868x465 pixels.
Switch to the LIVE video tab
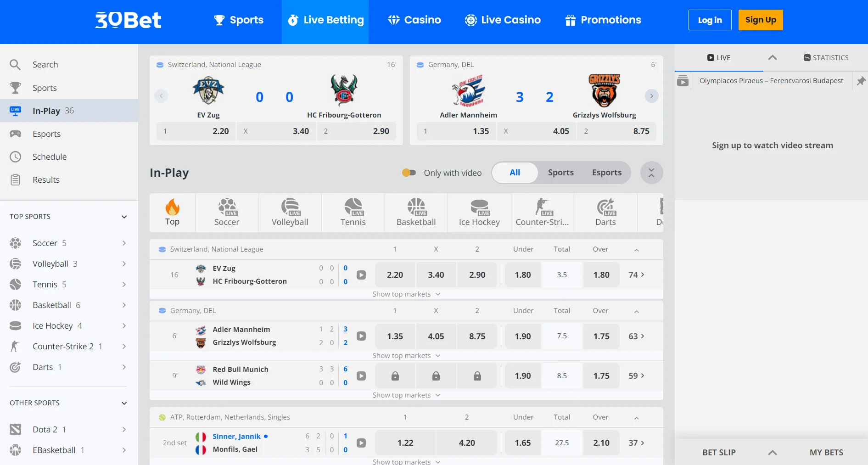[719, 58]
